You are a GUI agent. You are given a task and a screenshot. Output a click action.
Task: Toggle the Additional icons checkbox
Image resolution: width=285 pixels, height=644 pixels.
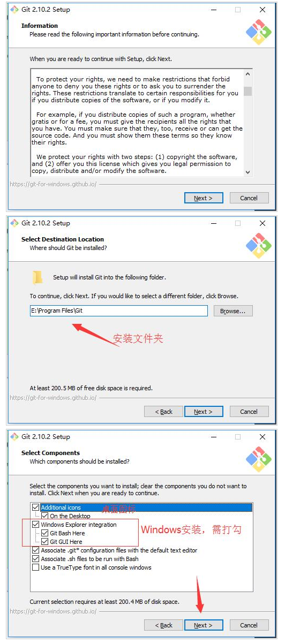click(36, 507)
